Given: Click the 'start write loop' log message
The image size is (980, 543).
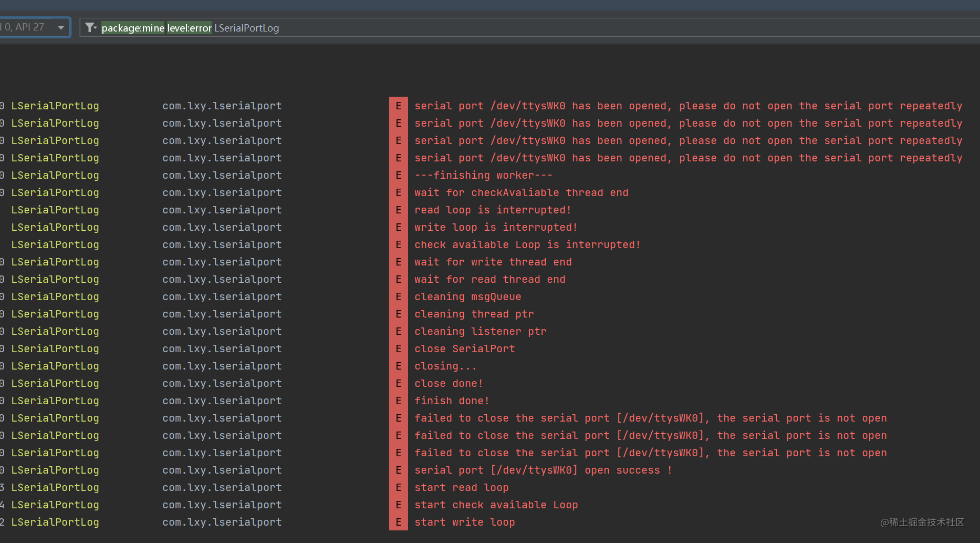Looking at the screenshot, I should click(465, 522).
